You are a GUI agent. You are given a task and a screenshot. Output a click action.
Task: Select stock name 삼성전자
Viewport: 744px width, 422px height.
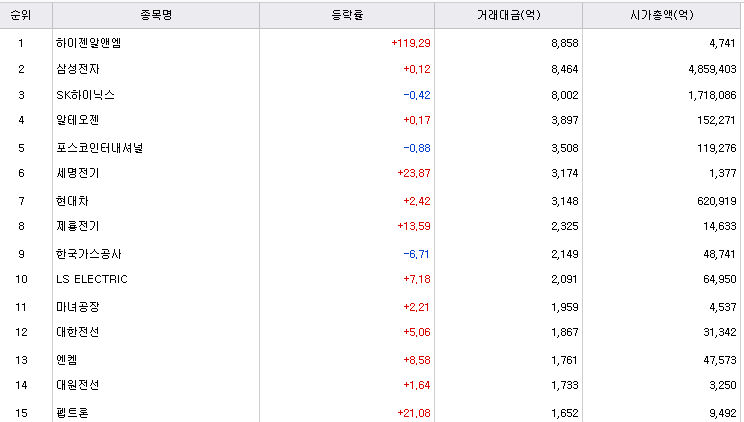click(x=77, y=69)
